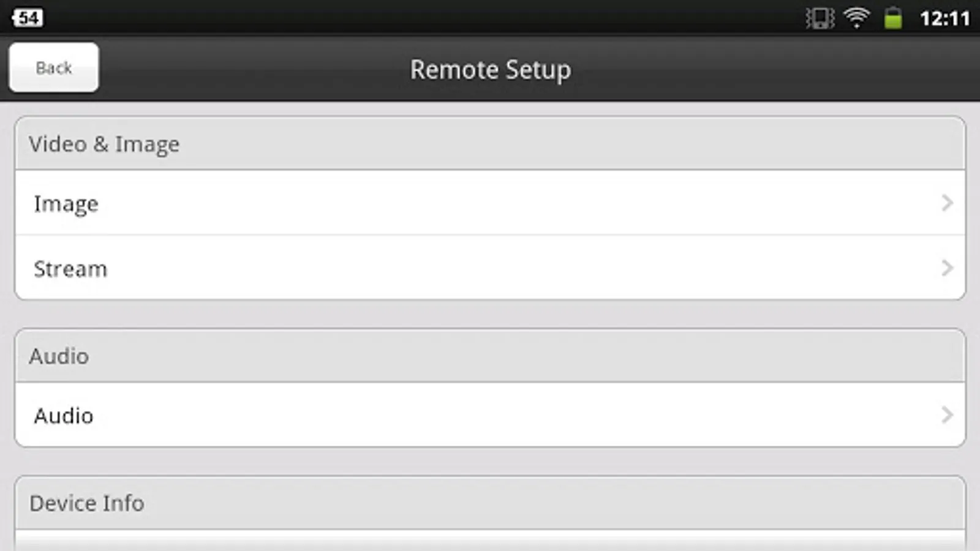Click the Image label text
This screenshot has height=551, width=980.
tap(66, 204)
